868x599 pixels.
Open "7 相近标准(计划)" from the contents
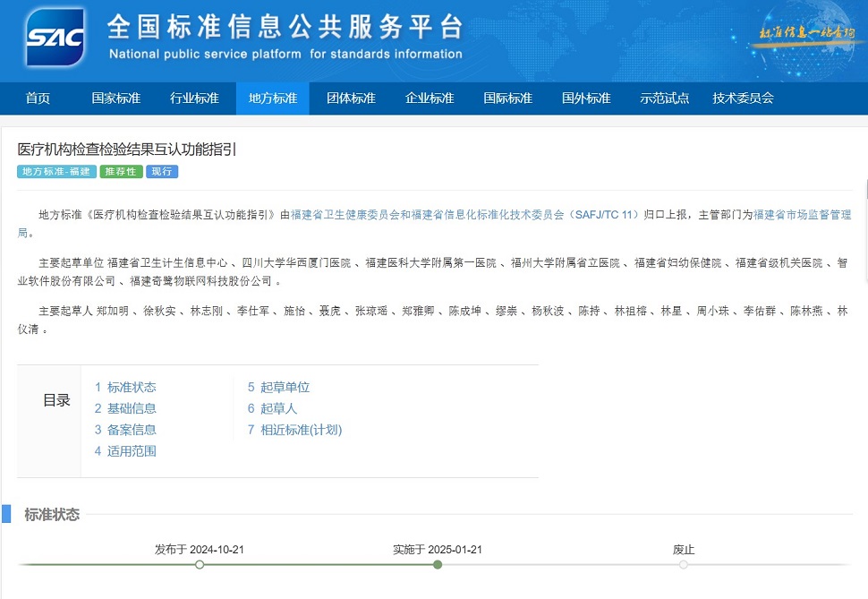(294, 430)
